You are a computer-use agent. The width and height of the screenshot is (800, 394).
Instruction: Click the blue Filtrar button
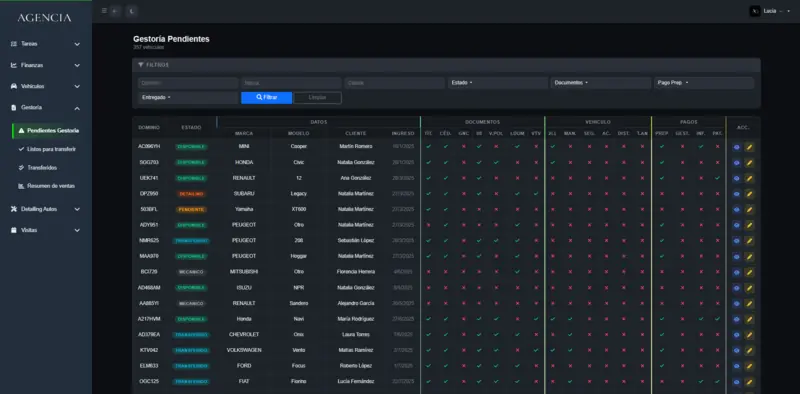(x=266, y=97)
